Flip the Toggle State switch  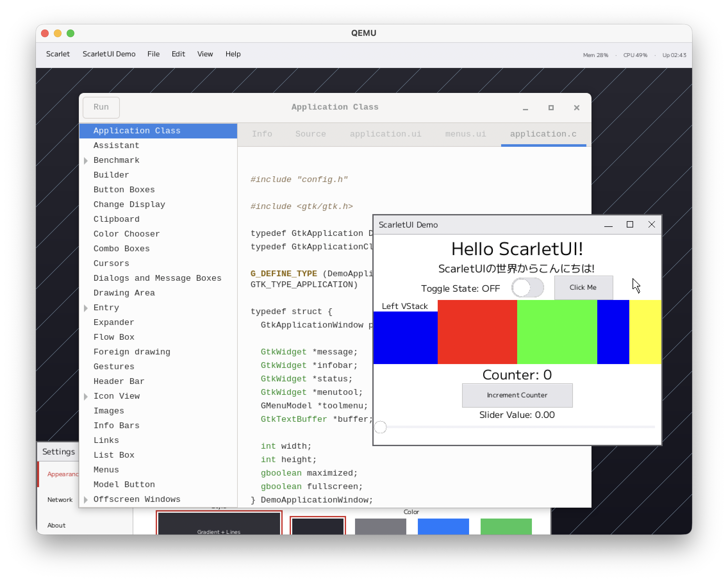(x=527, y=288)
